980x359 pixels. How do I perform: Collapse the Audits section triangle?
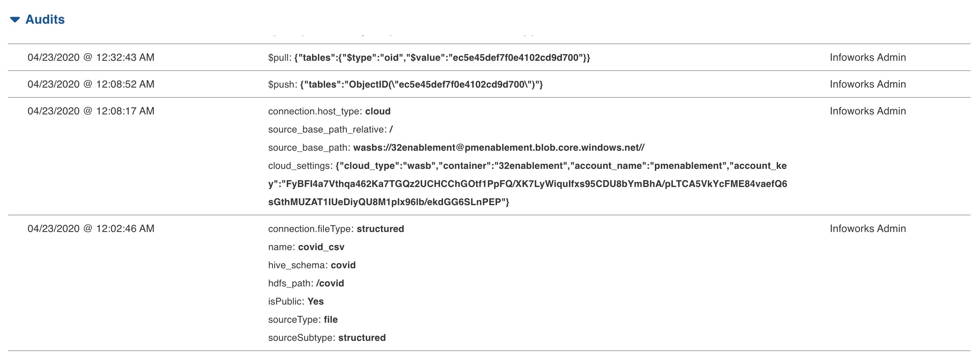[15, 20]
